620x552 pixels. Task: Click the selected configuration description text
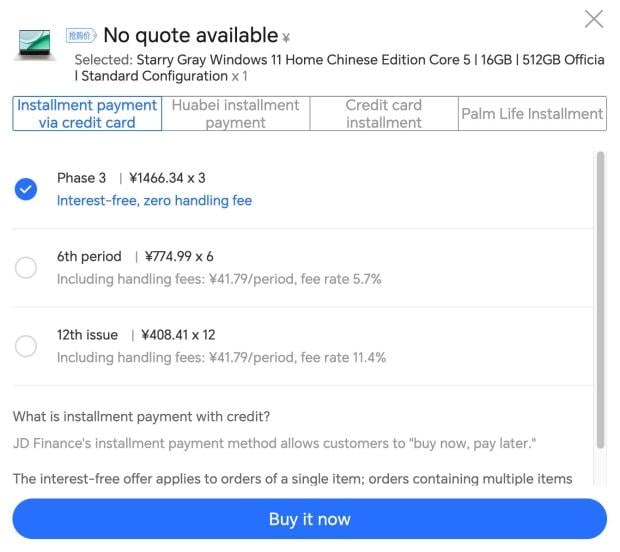pos(339,68)
